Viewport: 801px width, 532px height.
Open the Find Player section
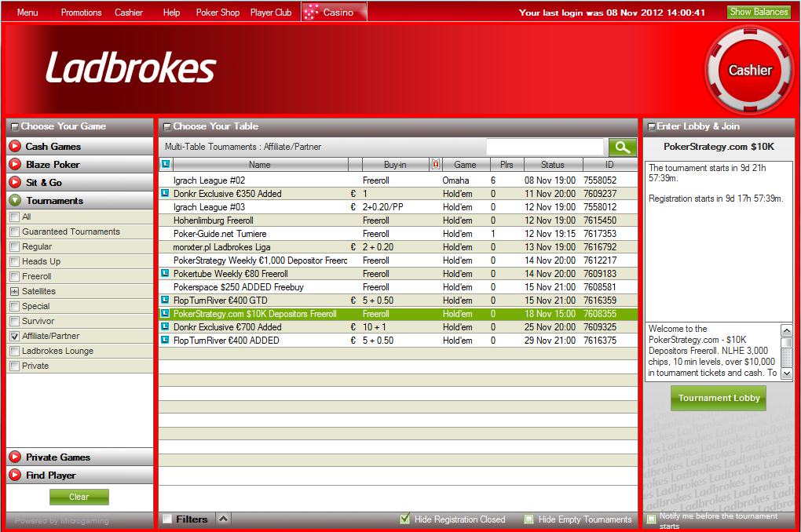pyautogui.click(x=79, y=475)
